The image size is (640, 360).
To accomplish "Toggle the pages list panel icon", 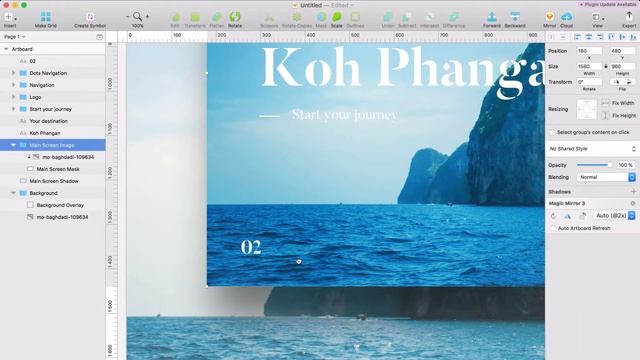I will [100, 37].
